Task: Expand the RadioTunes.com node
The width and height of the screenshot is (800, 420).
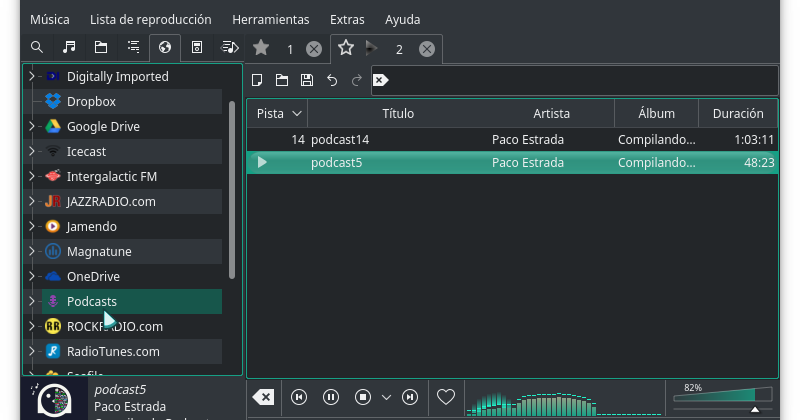Action: [32, 351]
